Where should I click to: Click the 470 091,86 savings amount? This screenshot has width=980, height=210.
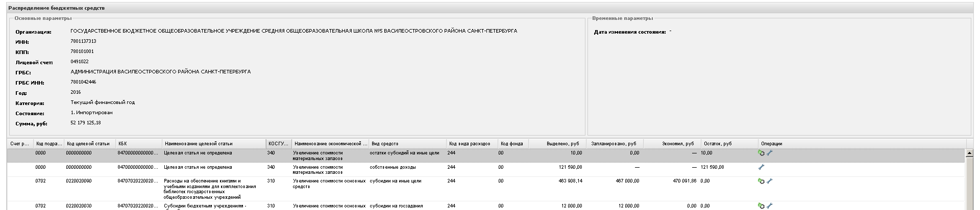[684, 181]
